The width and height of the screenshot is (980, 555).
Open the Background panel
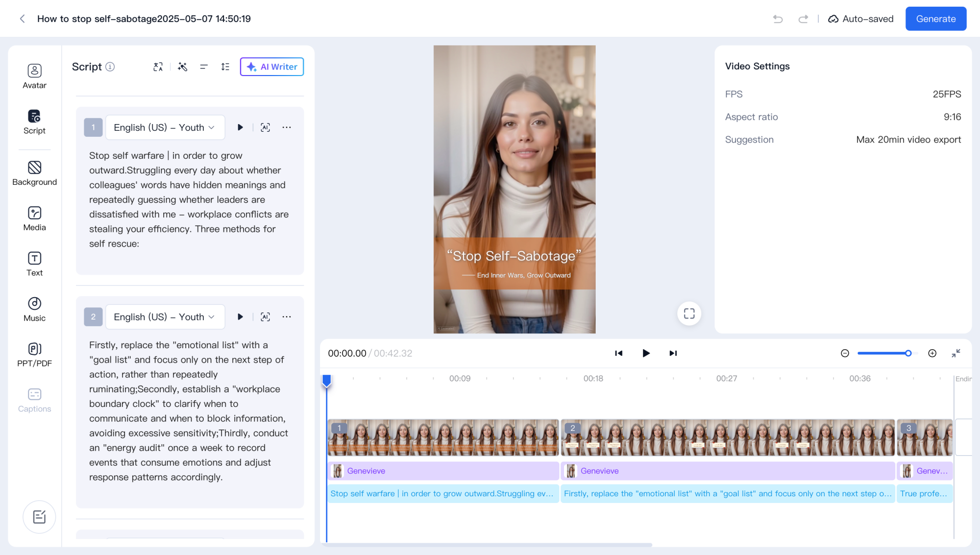pos(34,173)
